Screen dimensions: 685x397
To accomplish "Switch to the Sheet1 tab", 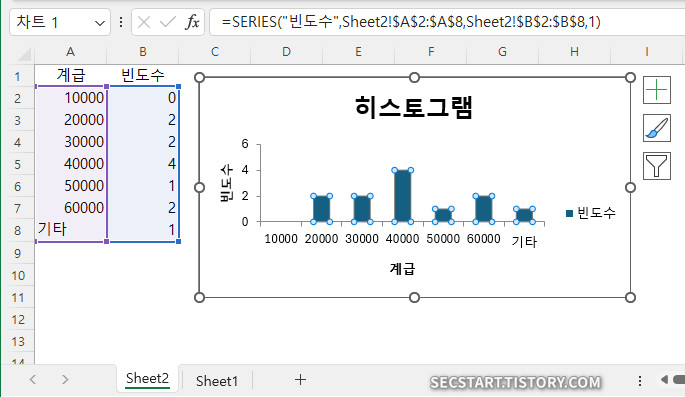I will tap(217, 381).
